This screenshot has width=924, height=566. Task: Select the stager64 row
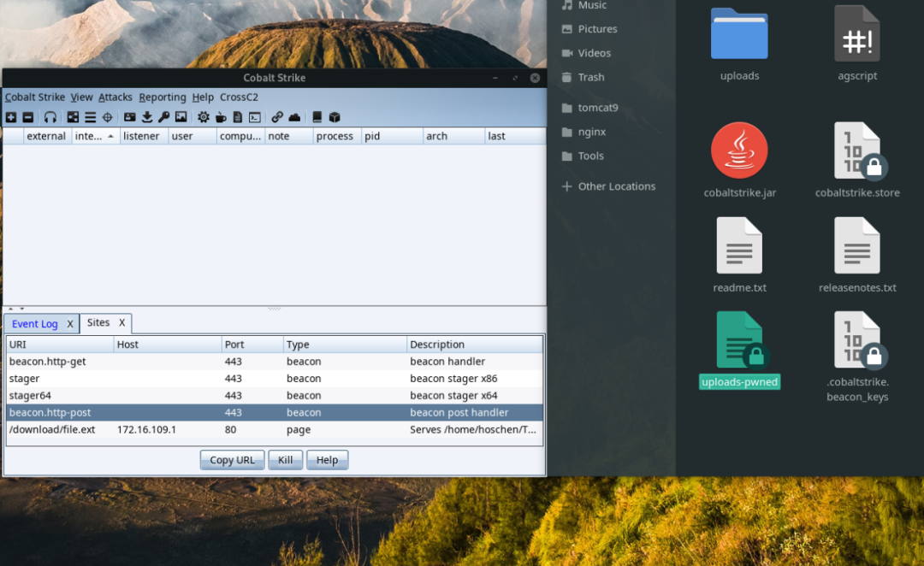click(275, 396)
